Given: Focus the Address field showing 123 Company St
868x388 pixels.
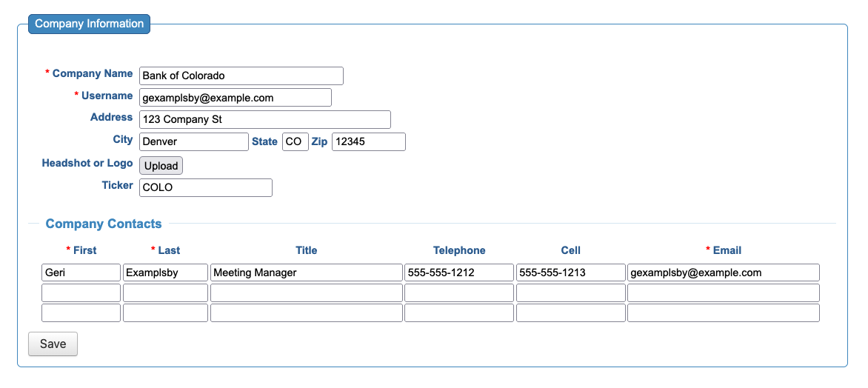Looking at the screenshot, I should [x=265, y=119].
